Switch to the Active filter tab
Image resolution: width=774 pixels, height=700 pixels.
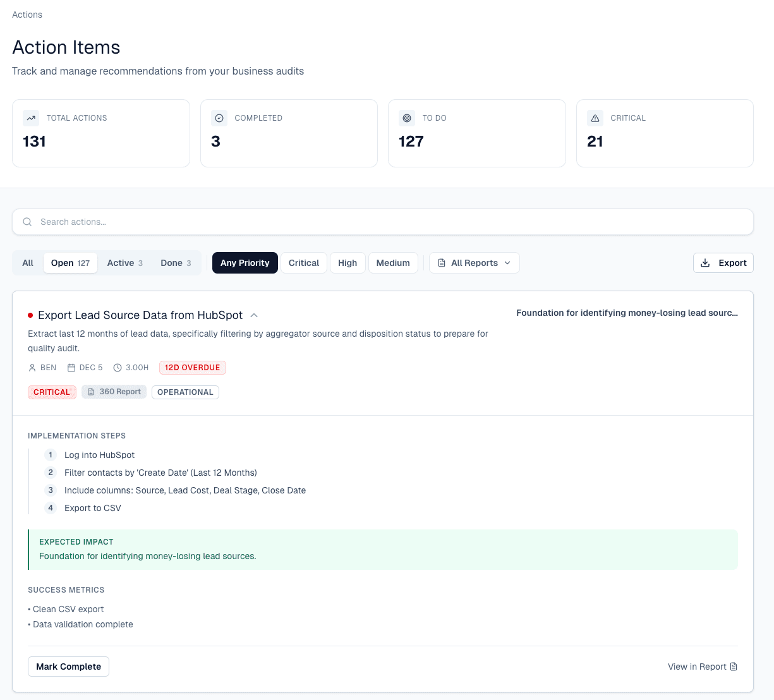coord(124,263)
